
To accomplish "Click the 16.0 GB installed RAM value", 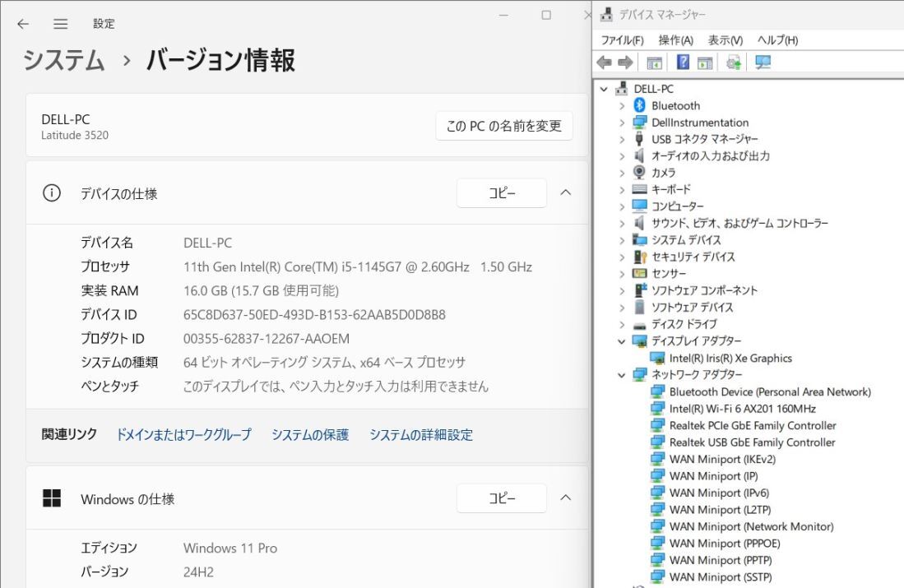I will (x=262, y=290).
